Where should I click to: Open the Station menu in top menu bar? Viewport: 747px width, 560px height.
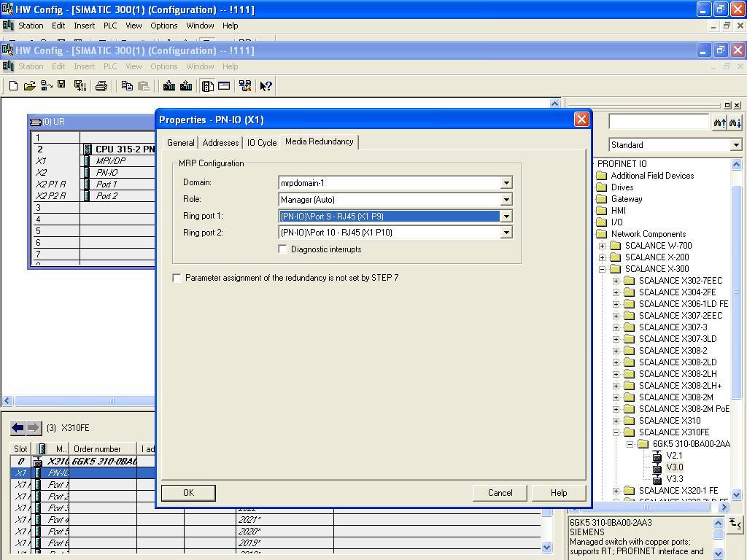coord(31,26)
